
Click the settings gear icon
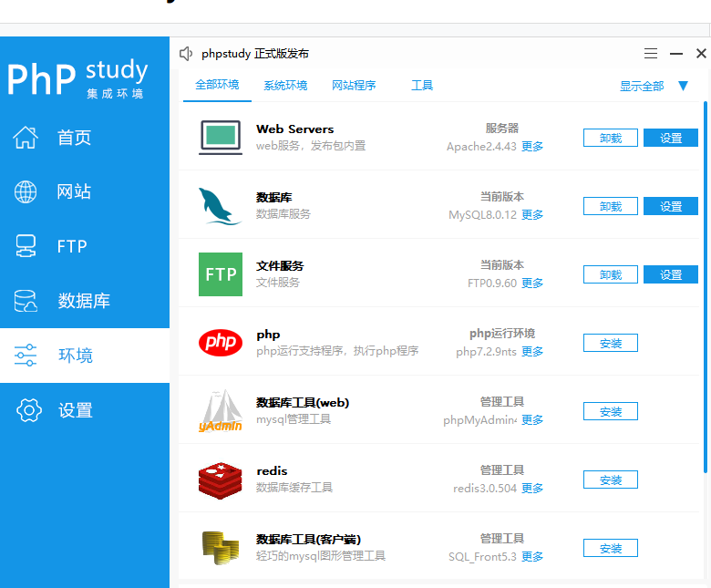(29, 410)
